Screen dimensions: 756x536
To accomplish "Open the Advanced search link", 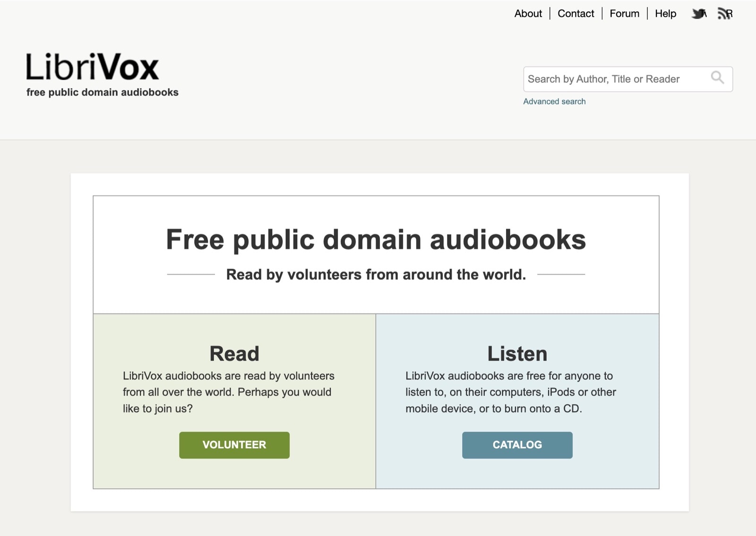I will coord(554,102).
